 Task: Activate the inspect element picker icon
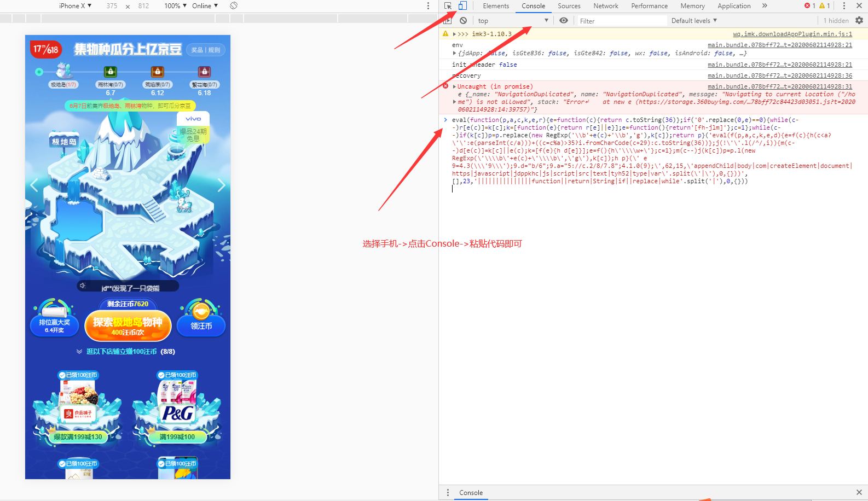[x=448, y=6]
